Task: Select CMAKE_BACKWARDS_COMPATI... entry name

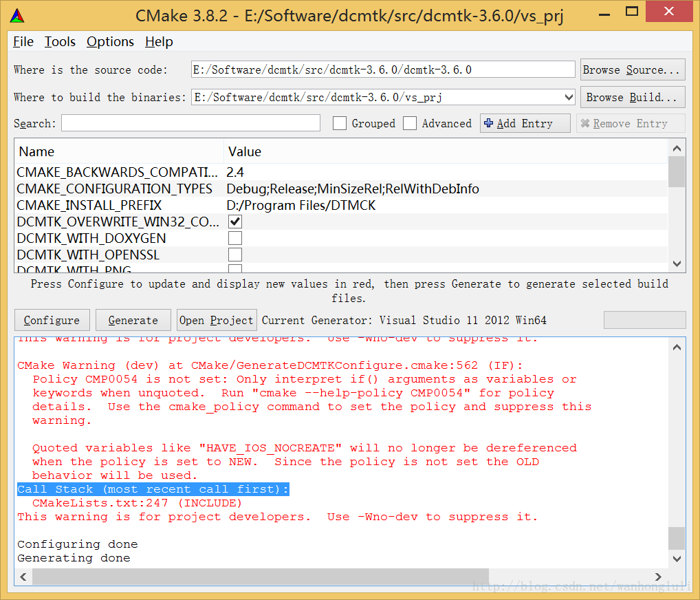Action: (117, 173)
